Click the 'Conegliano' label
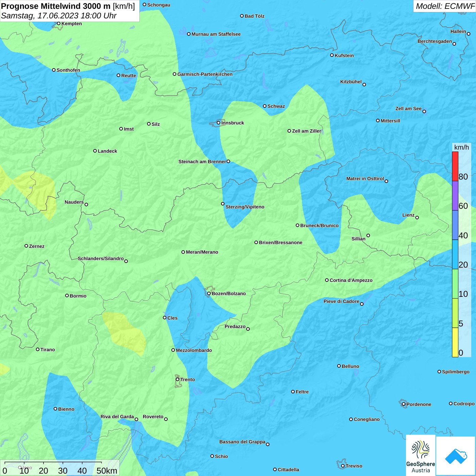The image size is (476, 476). tap(367, 419)
